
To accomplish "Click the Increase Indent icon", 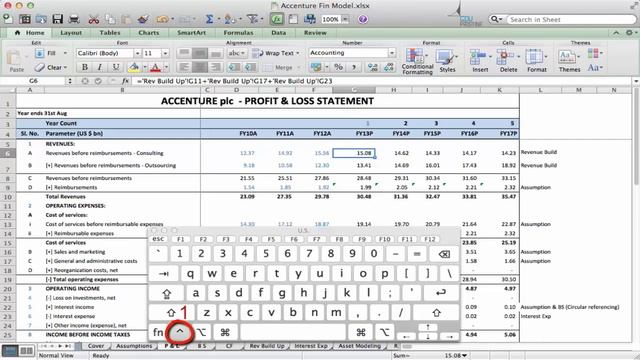I will [x=250, y=67].
